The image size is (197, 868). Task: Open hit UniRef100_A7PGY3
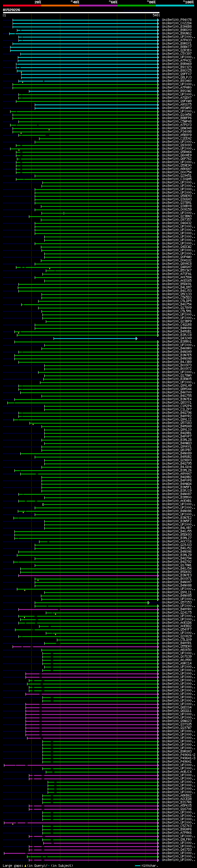177,125
